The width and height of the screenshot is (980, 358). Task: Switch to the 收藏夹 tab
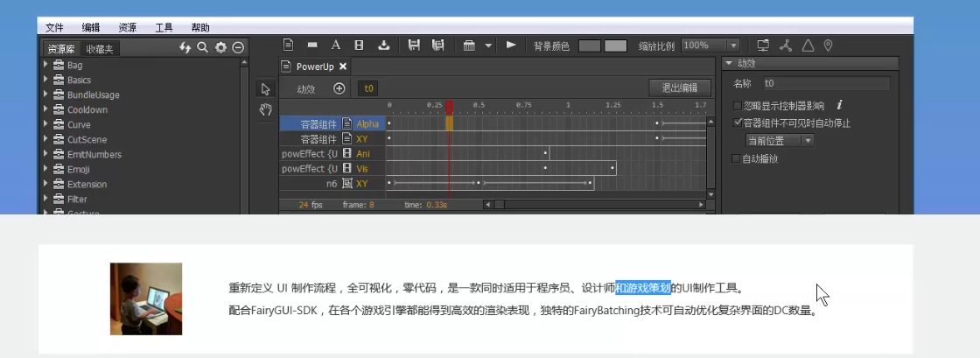(x=99, y=48)
